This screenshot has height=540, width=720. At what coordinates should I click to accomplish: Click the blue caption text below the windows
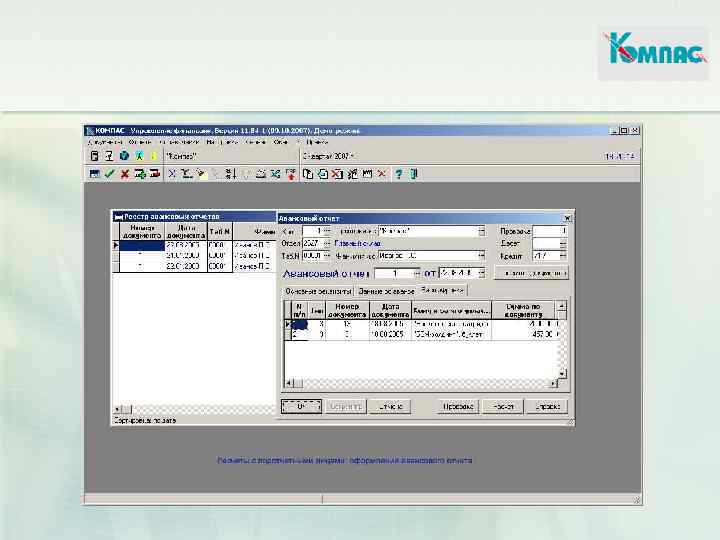(344, 460)
